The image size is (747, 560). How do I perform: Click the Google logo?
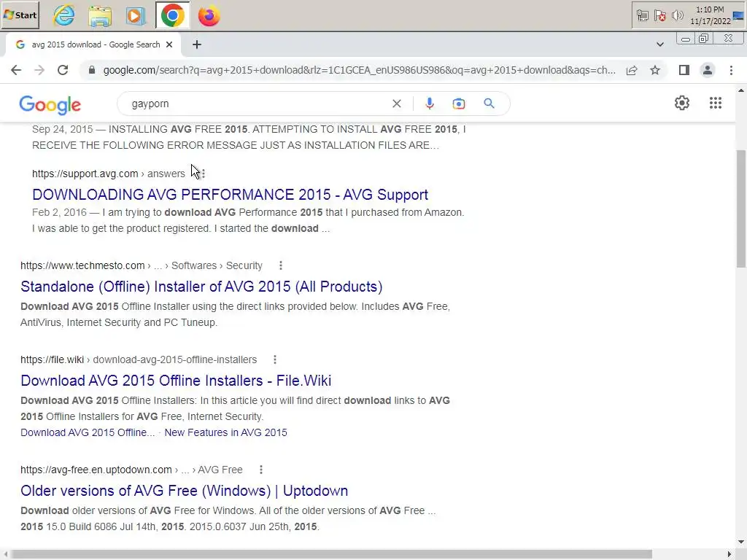coord(50,104)
